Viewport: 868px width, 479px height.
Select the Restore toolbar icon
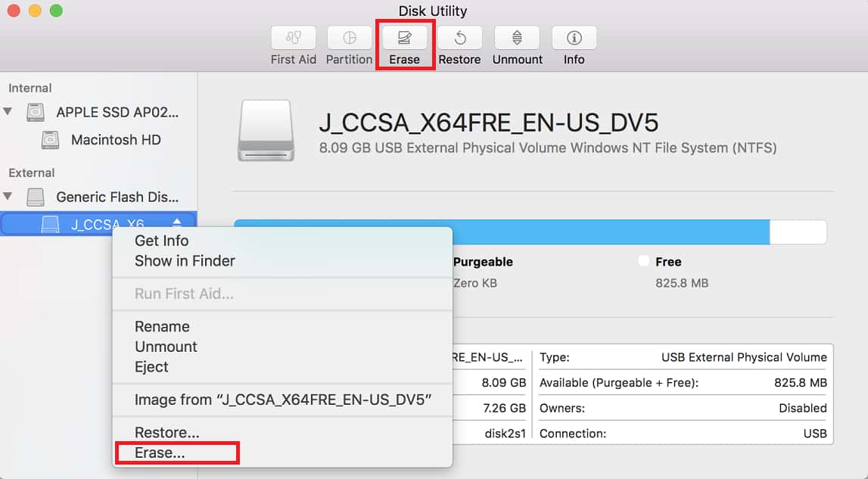coord(460,38)
